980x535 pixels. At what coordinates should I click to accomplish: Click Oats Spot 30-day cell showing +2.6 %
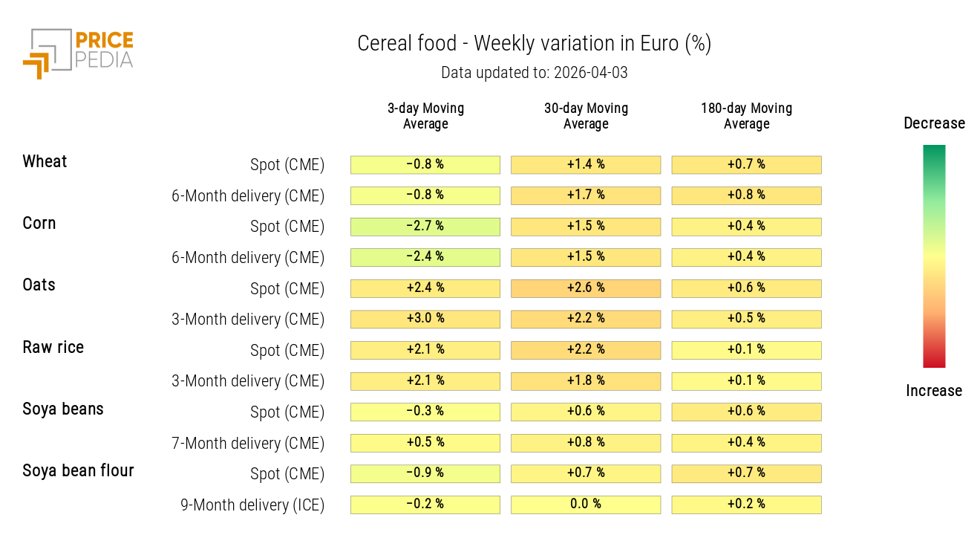pyautogui.click(x=586, y=288)
